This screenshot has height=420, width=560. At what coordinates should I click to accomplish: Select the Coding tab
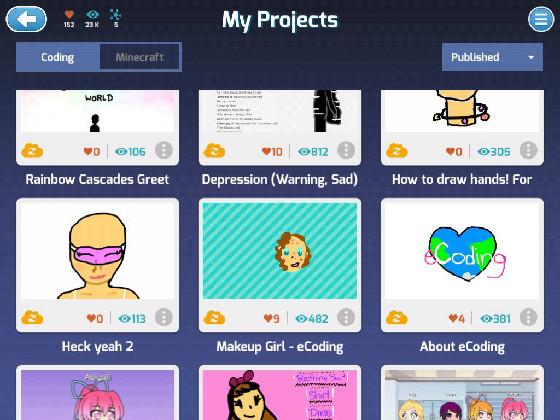click(x=58, y=57)
